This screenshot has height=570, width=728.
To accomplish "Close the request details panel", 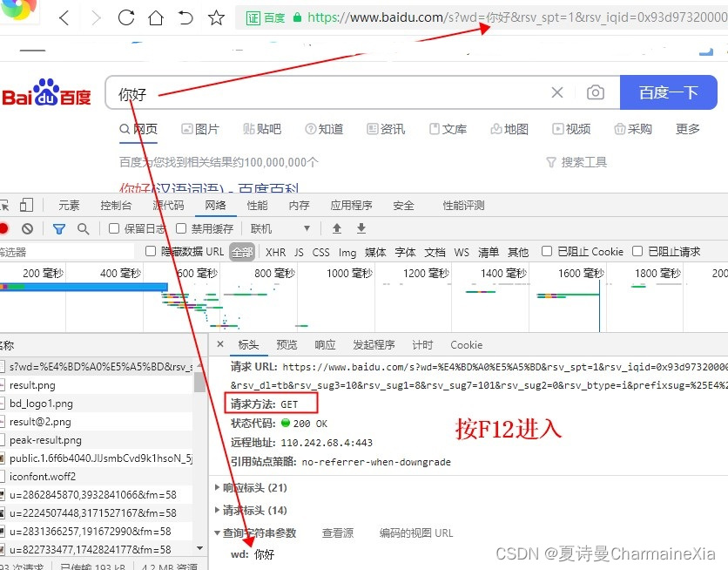I will [x=220, y=344].
